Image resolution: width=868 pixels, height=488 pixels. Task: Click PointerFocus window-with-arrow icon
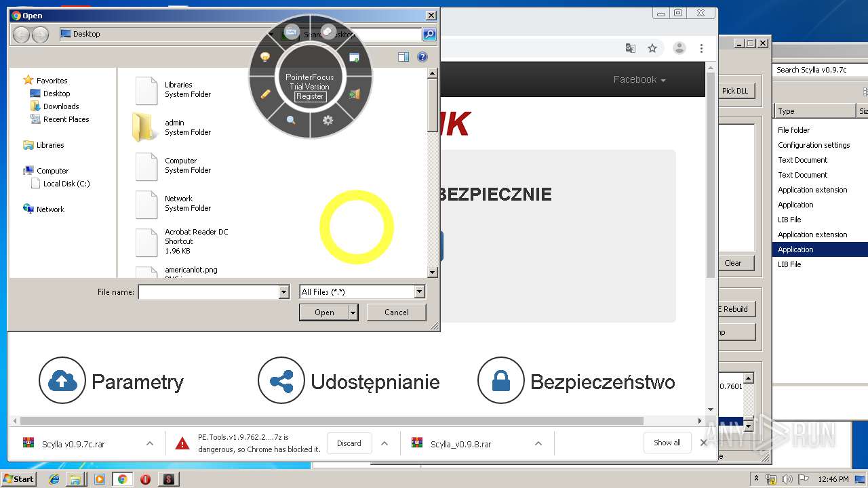[354, 58]
